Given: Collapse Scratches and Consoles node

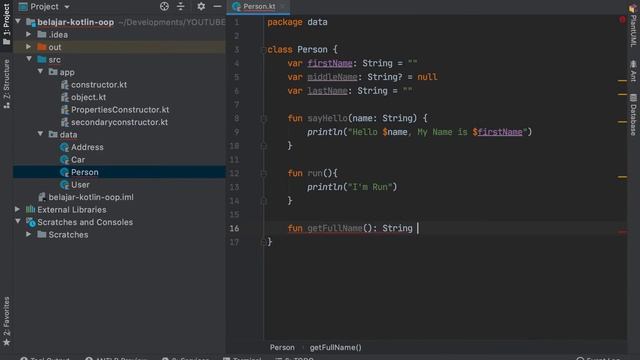Looking at the screenshot, I should 18,221.
